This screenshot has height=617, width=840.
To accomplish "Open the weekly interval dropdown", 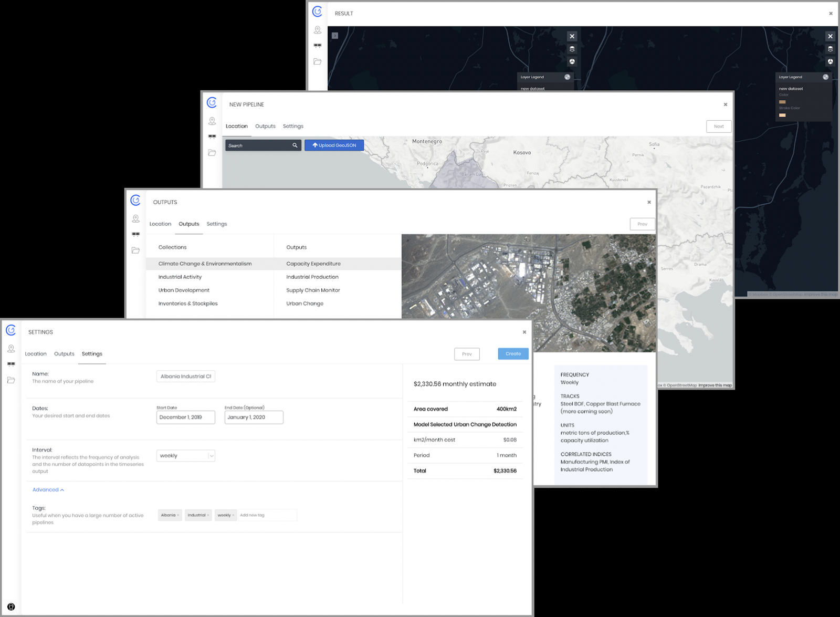I will (186, 456).
